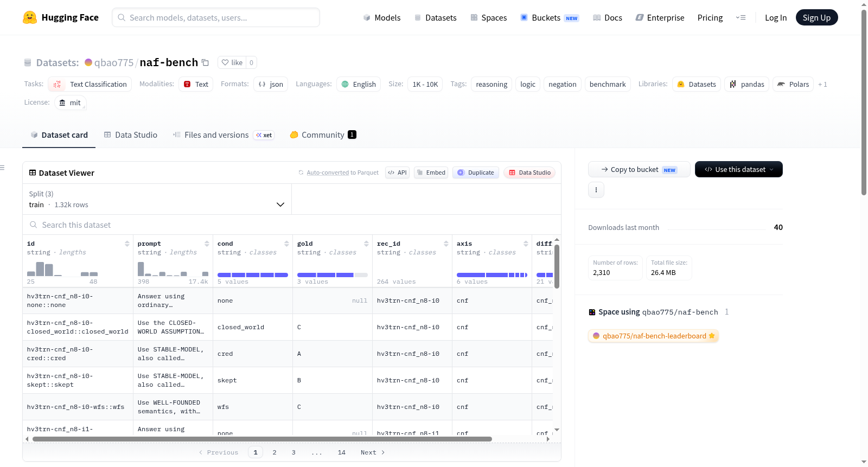The width and height of the screenshot is (868, 467).
Task: Sort the gold column
Action: point(366,244)
